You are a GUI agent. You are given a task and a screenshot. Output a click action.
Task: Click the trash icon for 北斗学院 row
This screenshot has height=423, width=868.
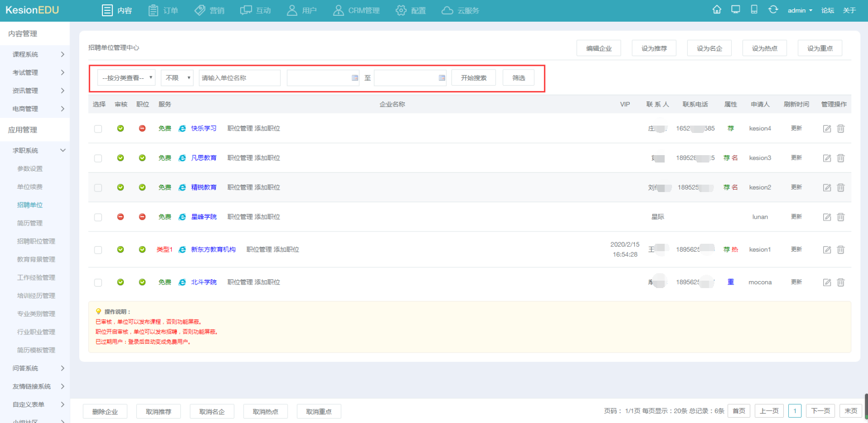(841, 283)
